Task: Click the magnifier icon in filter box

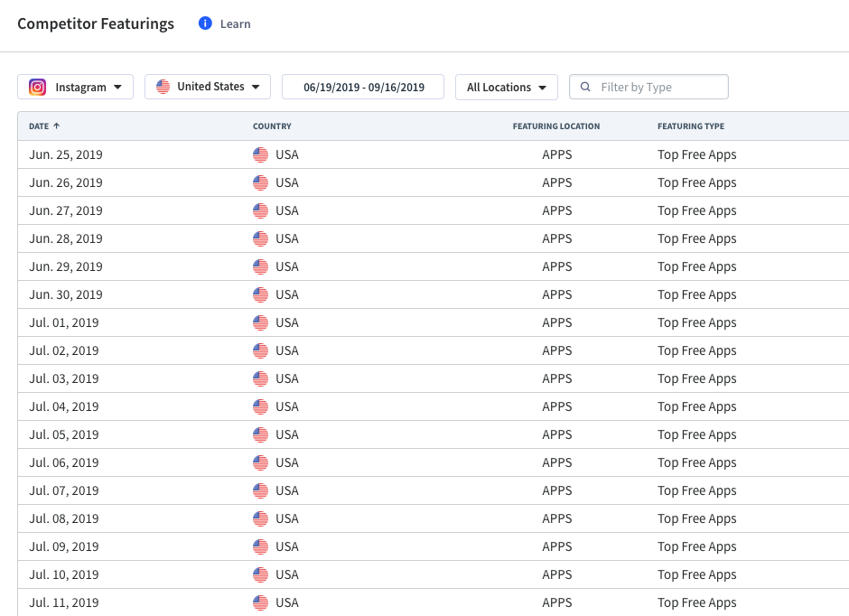Action: (x=585, y=87)
